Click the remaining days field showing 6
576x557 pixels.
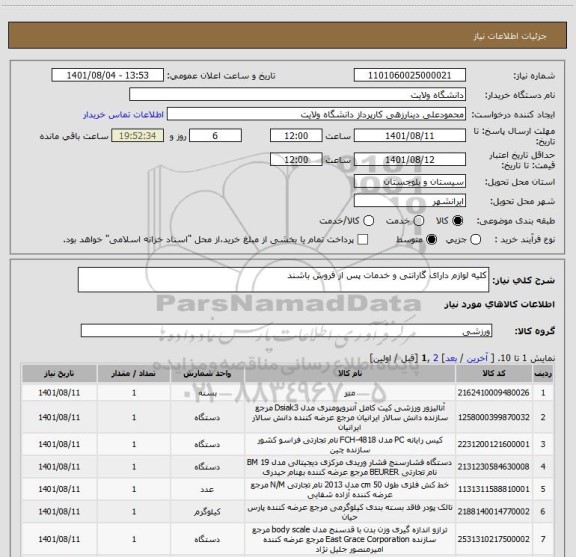pyautogui.click(x=215, y=136)
